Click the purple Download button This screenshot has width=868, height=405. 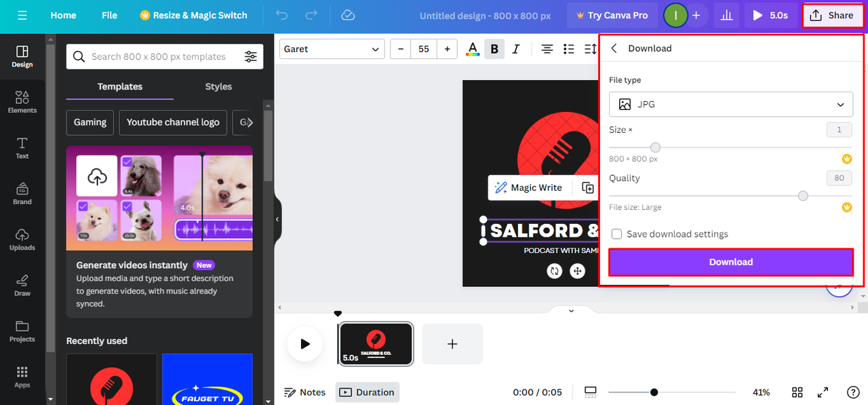[x=731, y=262]
